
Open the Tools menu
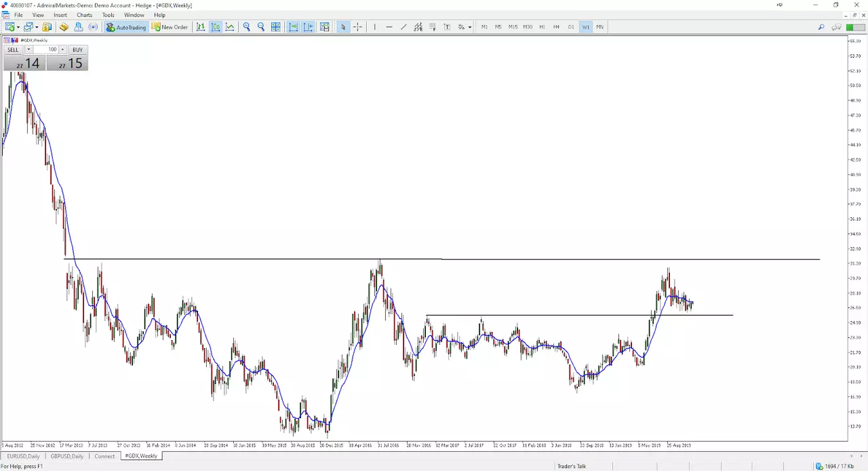pyautogui.click(x=108, y=15)
